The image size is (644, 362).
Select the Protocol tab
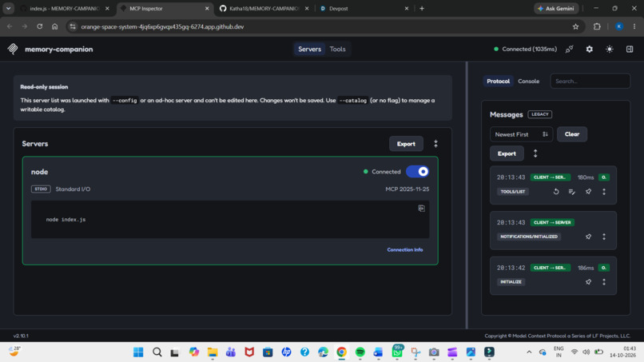pos(499,82)
